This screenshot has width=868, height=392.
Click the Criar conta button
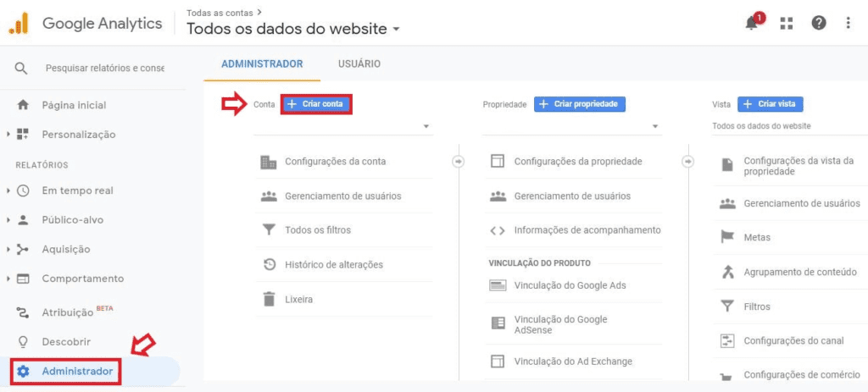point(317,104)
